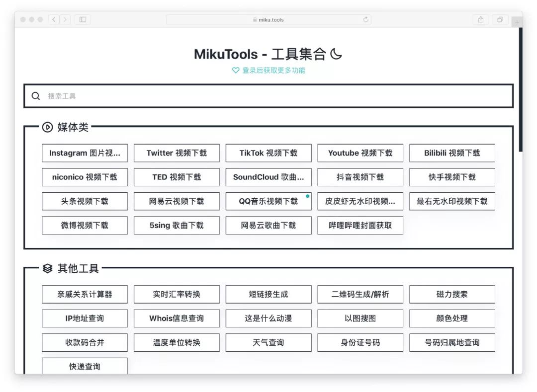Open 最右无水印视频下载

451,201
